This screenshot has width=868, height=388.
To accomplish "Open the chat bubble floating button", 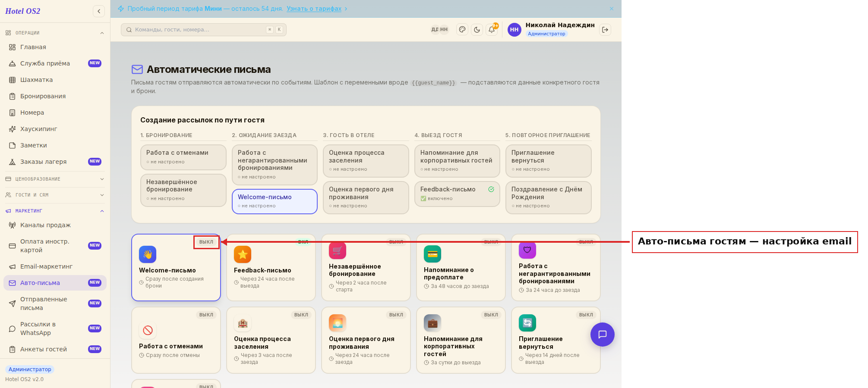I will tap(603, 335).
